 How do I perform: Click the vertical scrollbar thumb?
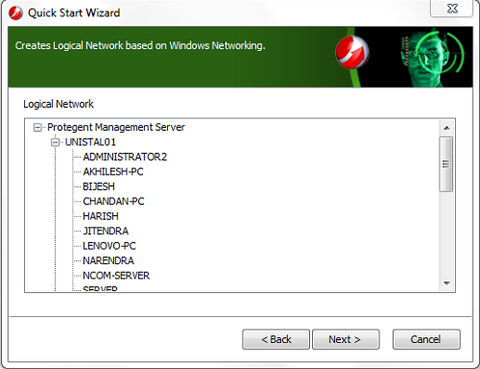click(446, 164)
